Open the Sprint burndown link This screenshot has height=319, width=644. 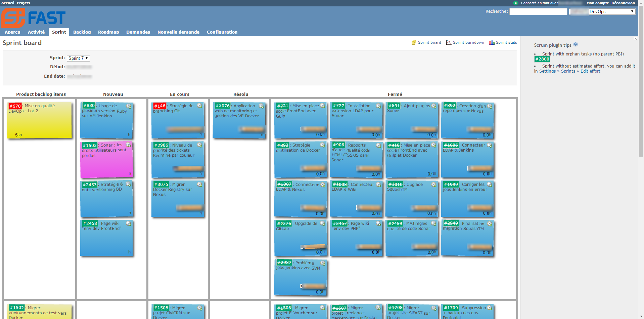[x=465, y=42]
